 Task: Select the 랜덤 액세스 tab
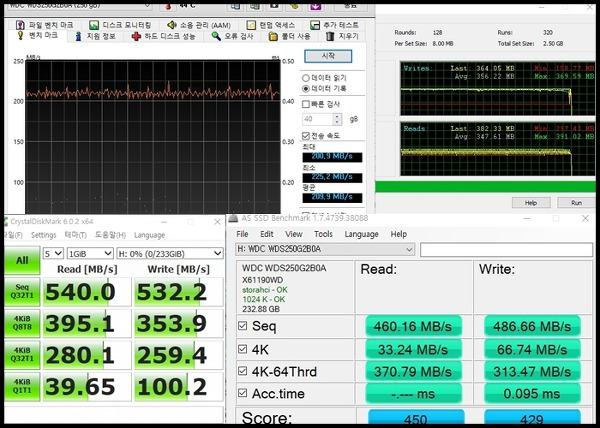[x=271, y=25]
